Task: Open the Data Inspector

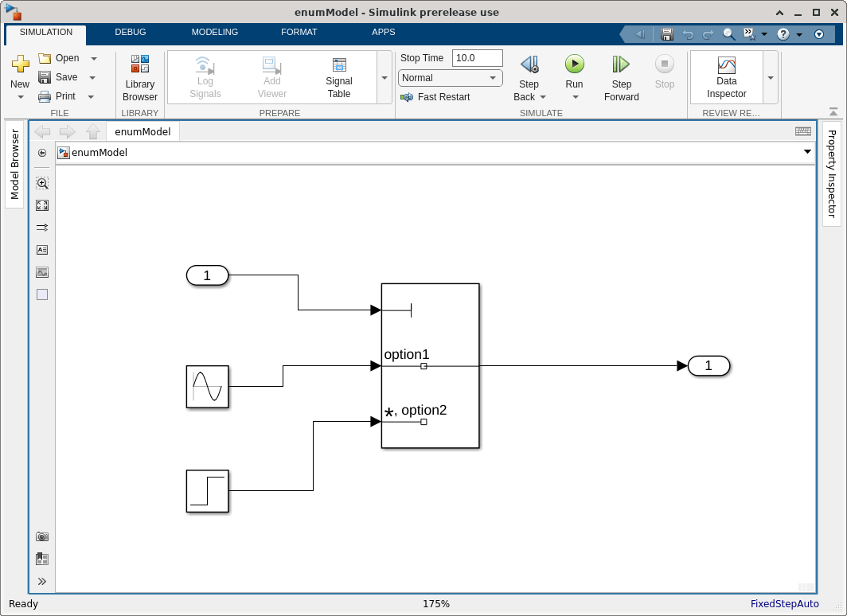Action: (727, 78)
